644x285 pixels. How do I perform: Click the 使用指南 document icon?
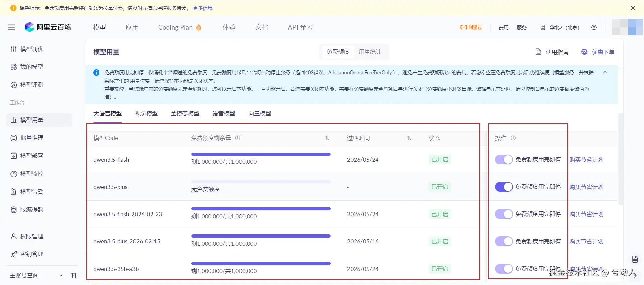(538, 52)
